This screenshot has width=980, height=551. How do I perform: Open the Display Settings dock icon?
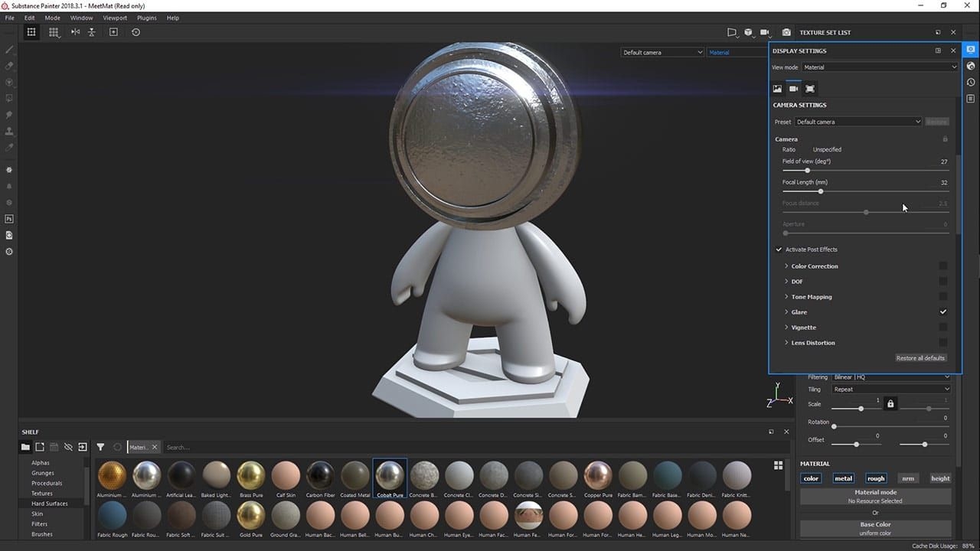[971, 50]
